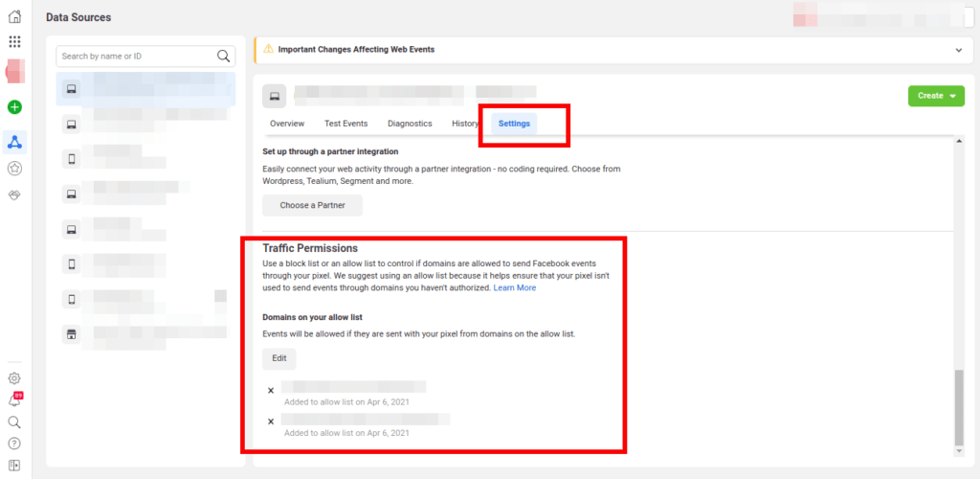
Task: Click Edit under allow list domains
Action: tap(278, 359)
